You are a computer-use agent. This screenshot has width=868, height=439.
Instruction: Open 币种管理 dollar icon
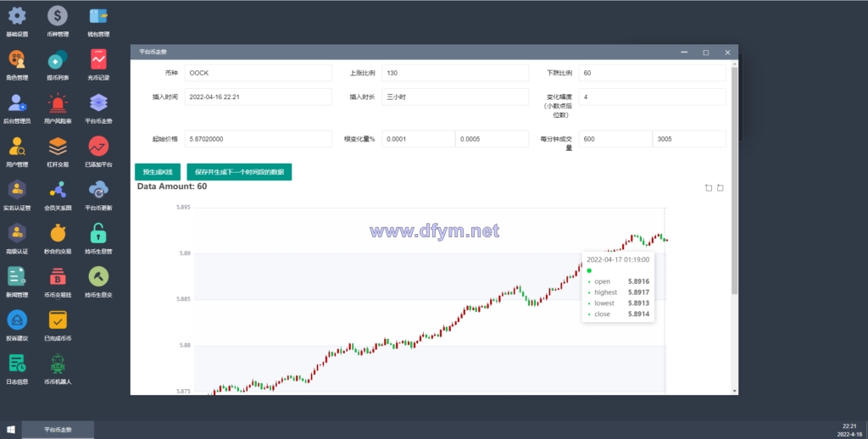coord(58,16)
